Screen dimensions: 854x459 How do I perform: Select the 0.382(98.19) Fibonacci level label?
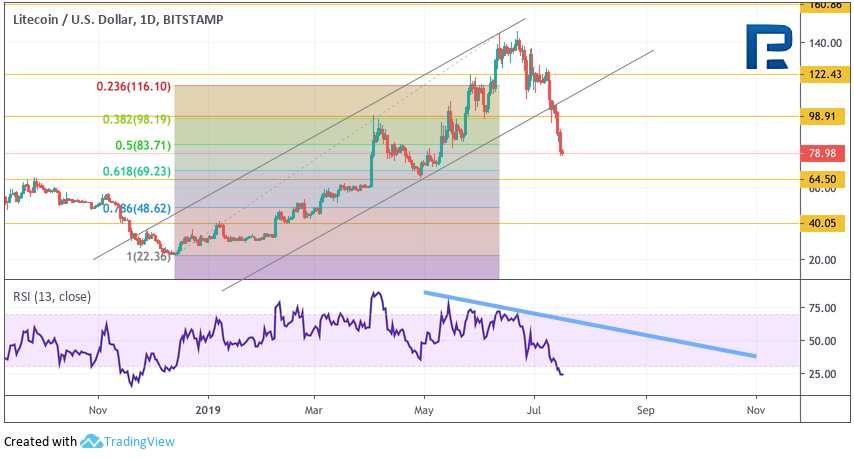137,119
